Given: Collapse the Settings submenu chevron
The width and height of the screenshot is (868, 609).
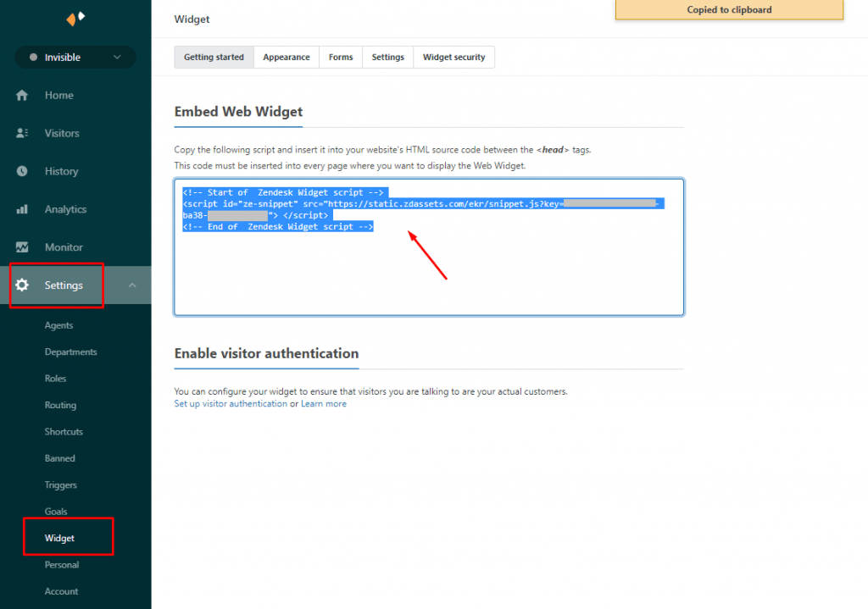Looking at the screenshot, I should click(133, 285).
